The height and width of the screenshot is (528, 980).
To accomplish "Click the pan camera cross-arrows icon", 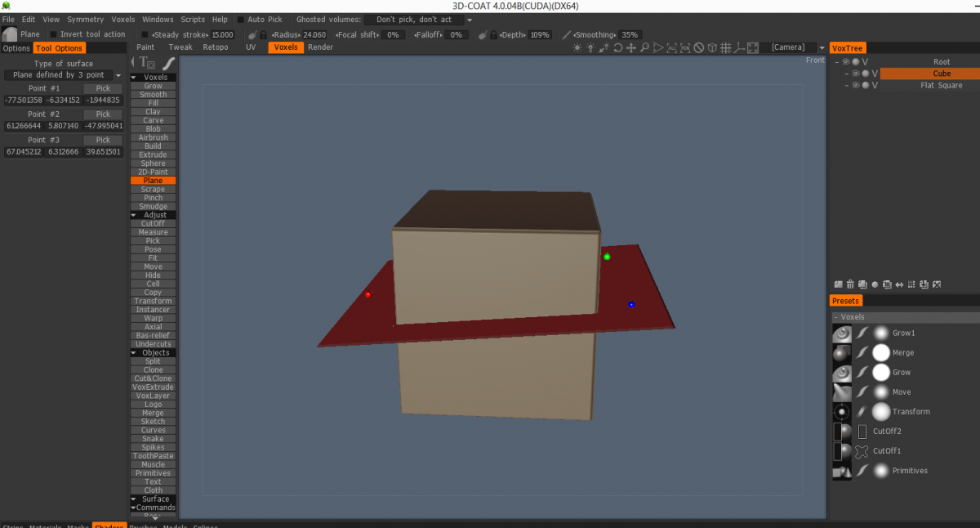I will (631, 48).
